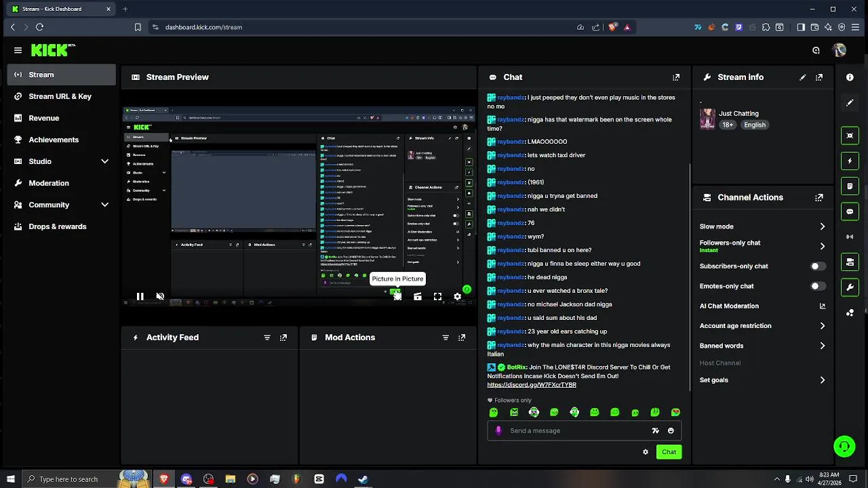Screen dimensions: 868x488
Task: Click the English language tag
Action: [x=754, y=125]
